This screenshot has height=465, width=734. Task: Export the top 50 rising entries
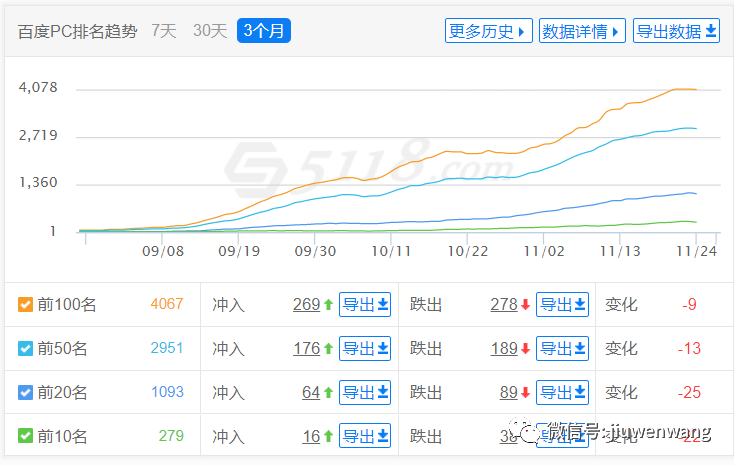(x=365, y=349)
